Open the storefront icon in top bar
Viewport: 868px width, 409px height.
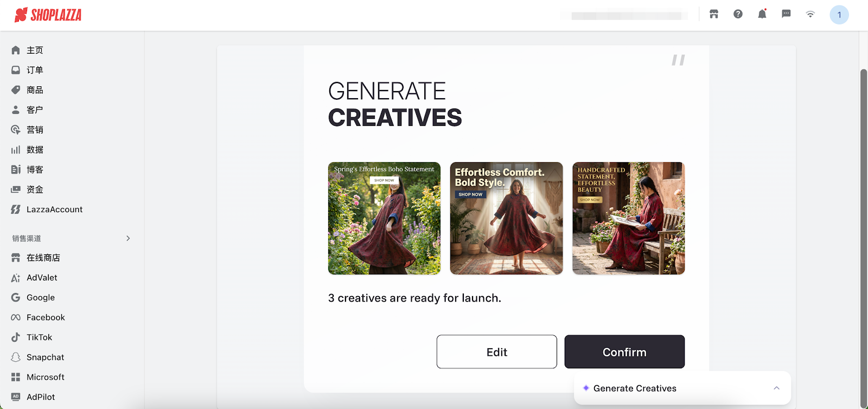[714, 15]
